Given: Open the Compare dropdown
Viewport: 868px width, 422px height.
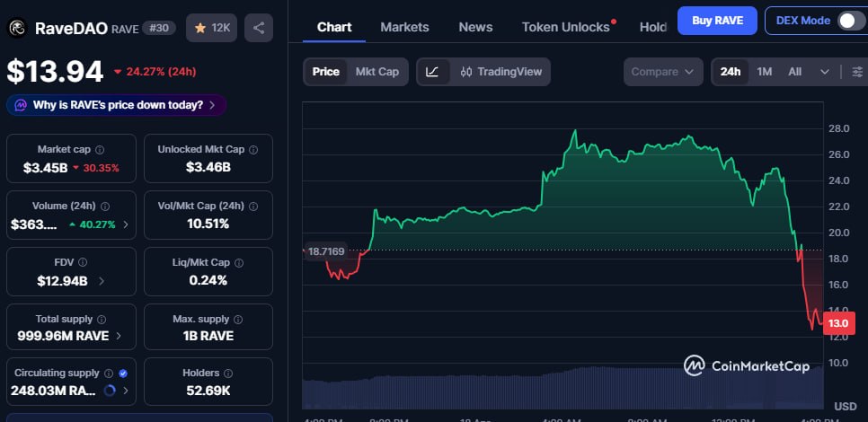Looking at the screenshot, I should click(x=663, y=72).
